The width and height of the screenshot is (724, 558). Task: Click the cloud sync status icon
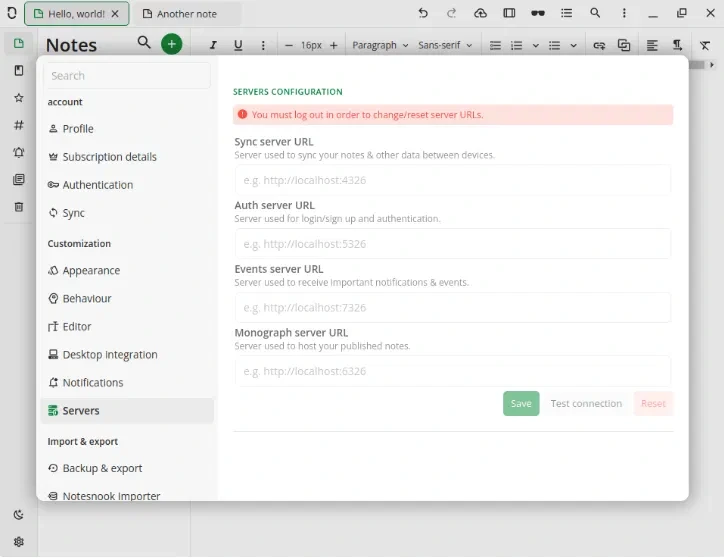pos(480,14)
